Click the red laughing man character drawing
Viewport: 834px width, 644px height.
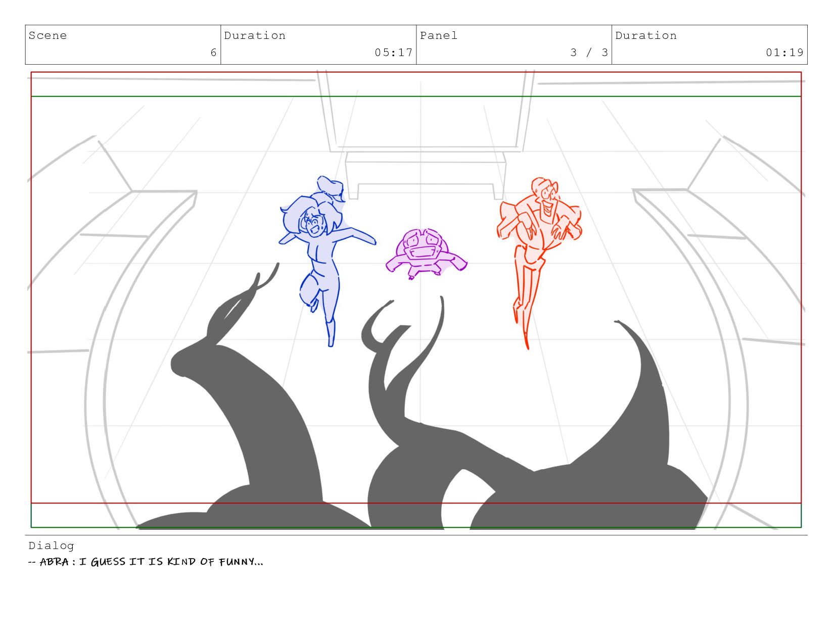click(x=538, y=263)
